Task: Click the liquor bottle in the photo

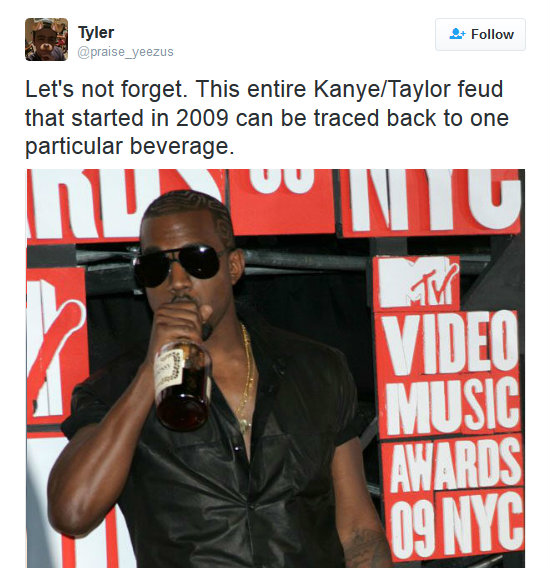Action: pyautogui.click(x=183, y=384)
